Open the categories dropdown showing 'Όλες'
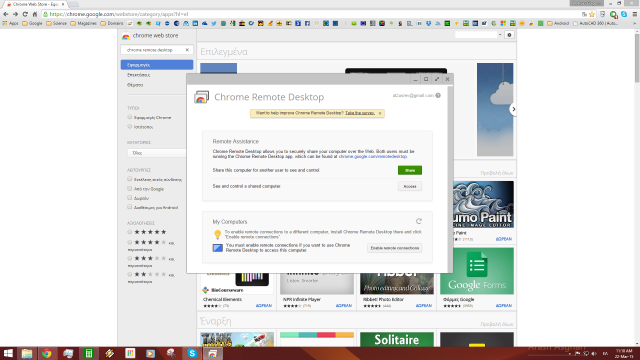This screenshot has width=640, height=360. coord(157,153)
